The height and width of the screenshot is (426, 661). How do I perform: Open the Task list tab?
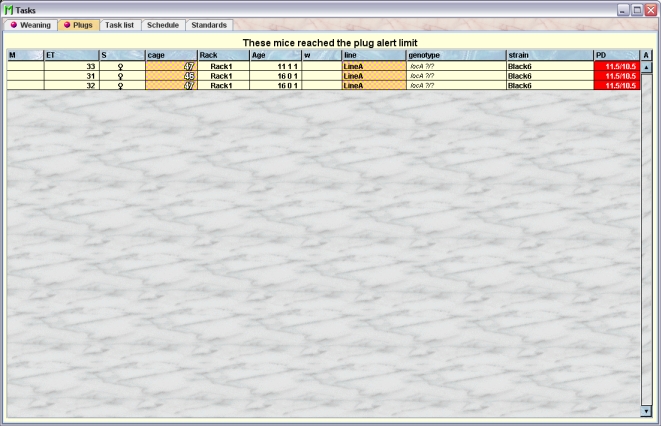tap(120, 25)
